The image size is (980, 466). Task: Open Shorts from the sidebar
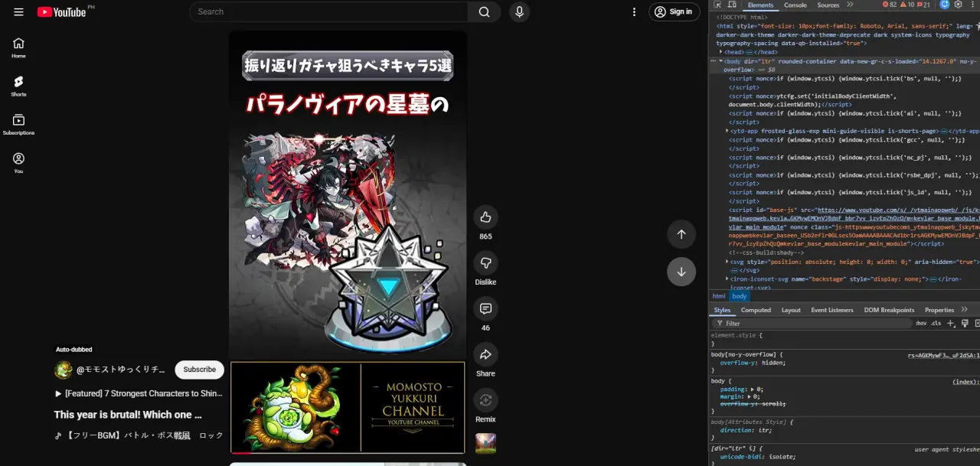click(x=18, y=86)
